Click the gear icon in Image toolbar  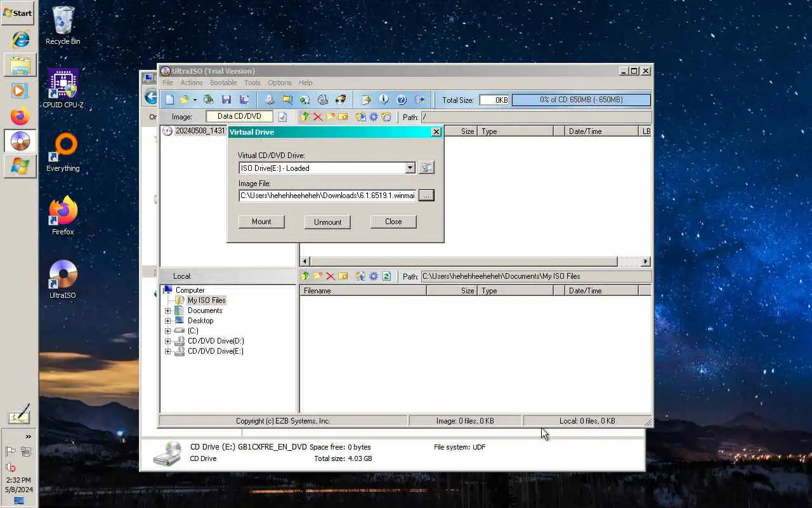point(374,117)
